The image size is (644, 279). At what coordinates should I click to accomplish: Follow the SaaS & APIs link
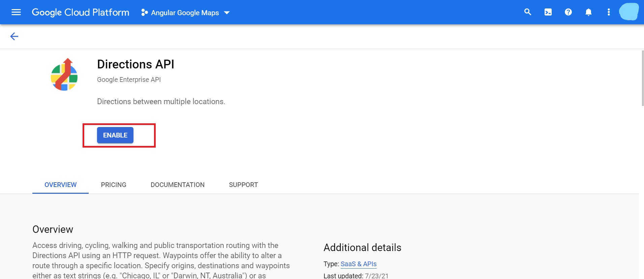point(358,264)
